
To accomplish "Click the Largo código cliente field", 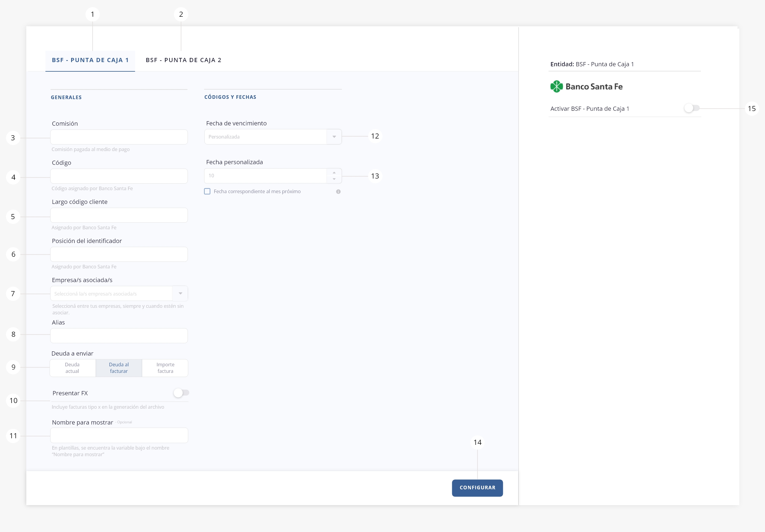I will click(x=119, y=215).
